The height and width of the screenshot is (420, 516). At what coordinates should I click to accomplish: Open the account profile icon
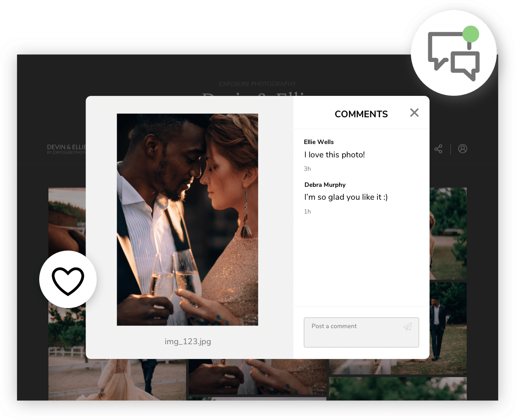click(462, 148)
